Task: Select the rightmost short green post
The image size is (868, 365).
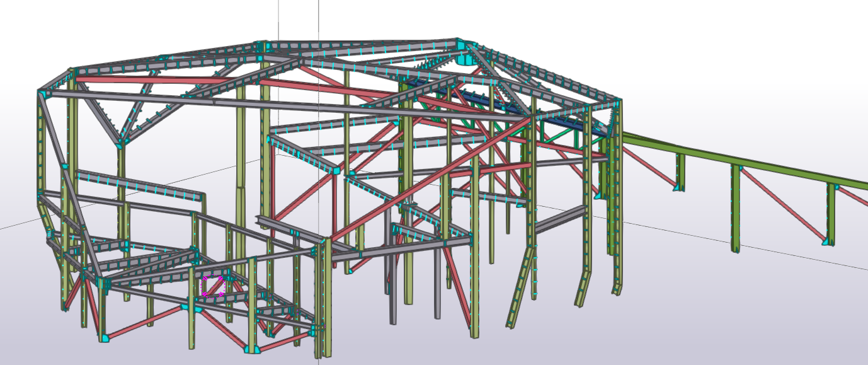Action: [x=831, y=214]
